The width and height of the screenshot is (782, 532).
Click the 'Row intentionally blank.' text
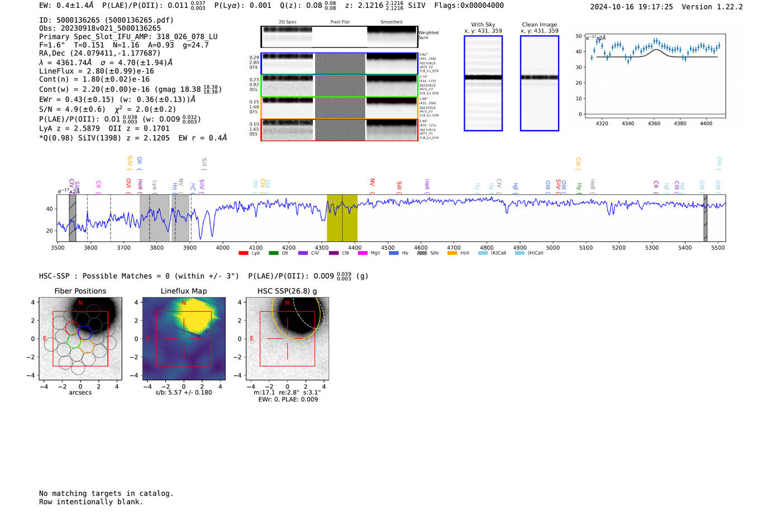point(91,502)
